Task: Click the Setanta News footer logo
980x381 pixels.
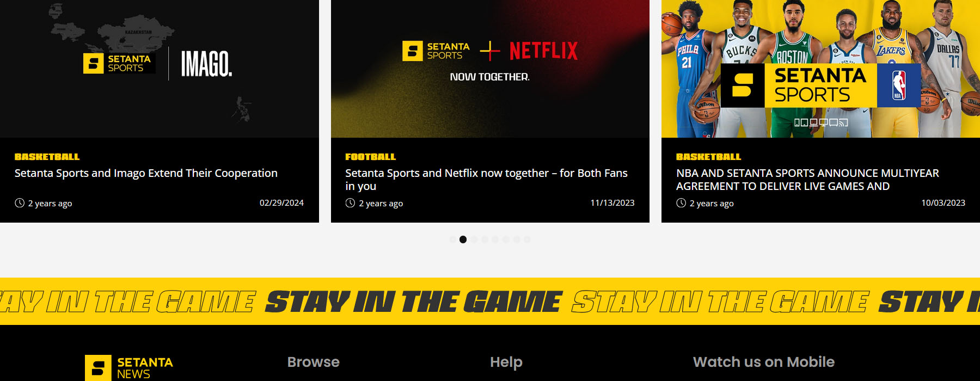Action: [x=129, y=368]
